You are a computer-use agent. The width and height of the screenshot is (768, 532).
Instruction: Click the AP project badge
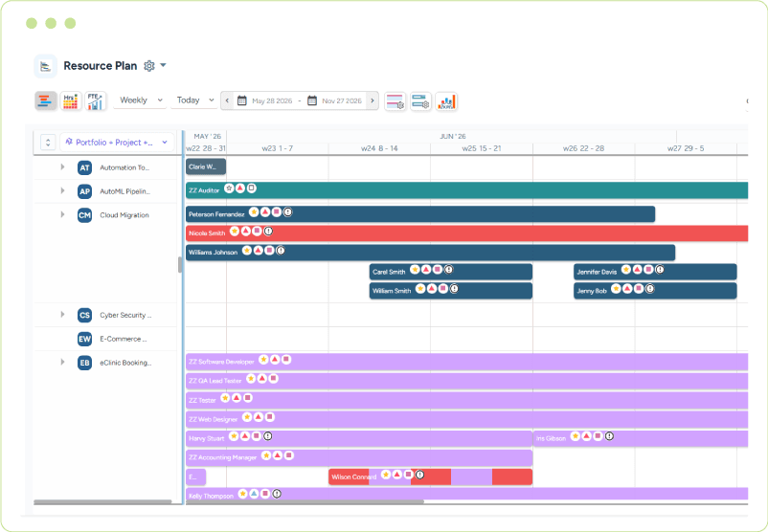pyautogui.click(x=84, y=191)
